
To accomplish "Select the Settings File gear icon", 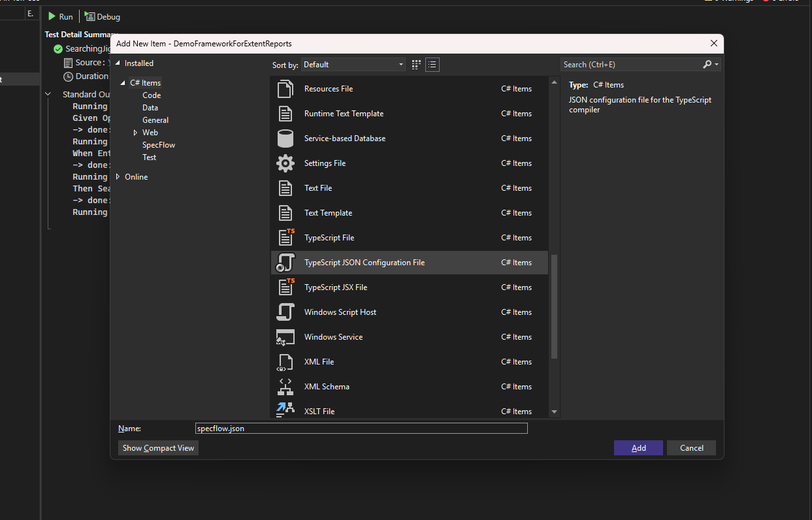I will coord(285,163).
